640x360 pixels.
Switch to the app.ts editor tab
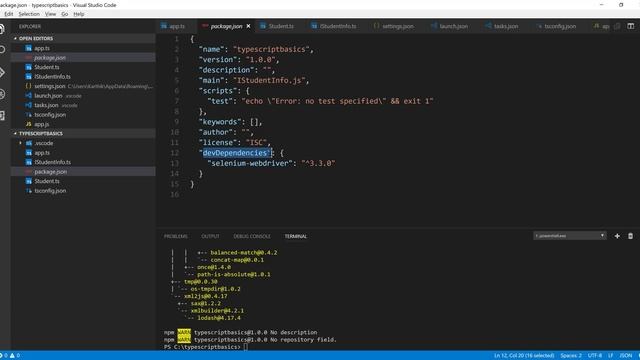click(176, 26)
